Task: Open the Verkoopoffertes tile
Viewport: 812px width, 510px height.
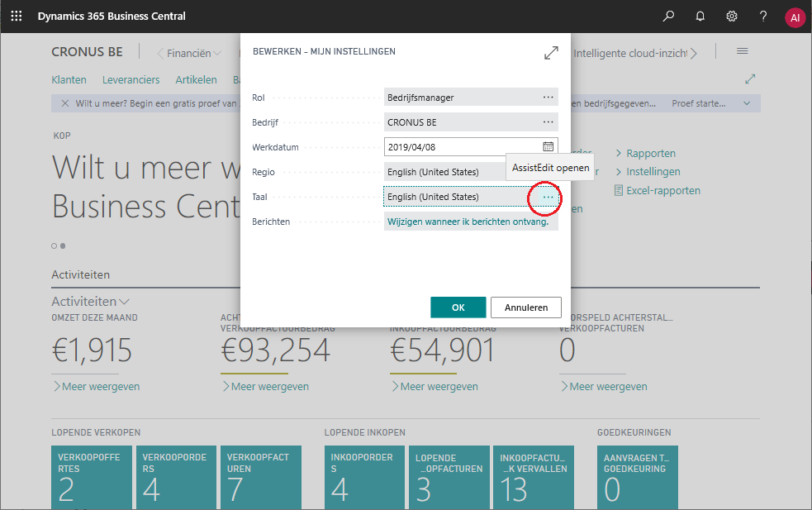Action: pos(92,477)
